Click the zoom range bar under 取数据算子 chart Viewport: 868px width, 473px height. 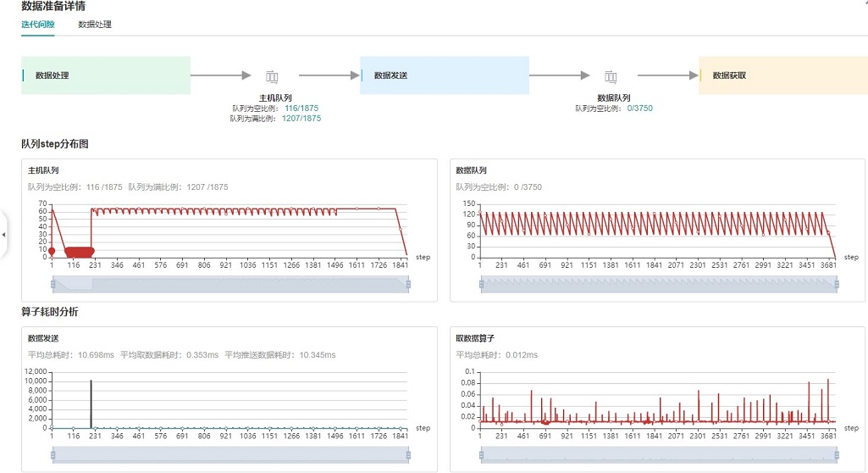point(658,455)
